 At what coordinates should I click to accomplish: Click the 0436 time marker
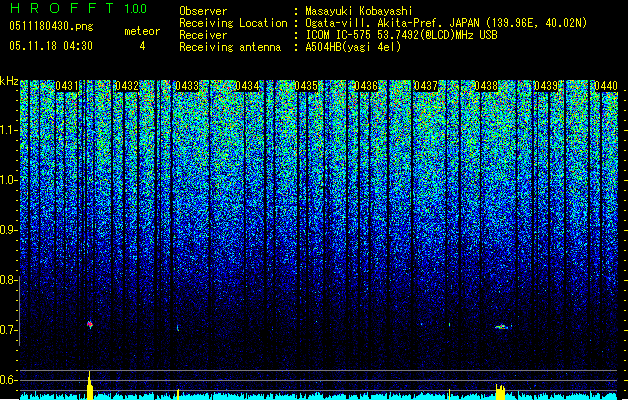[366, 86]
